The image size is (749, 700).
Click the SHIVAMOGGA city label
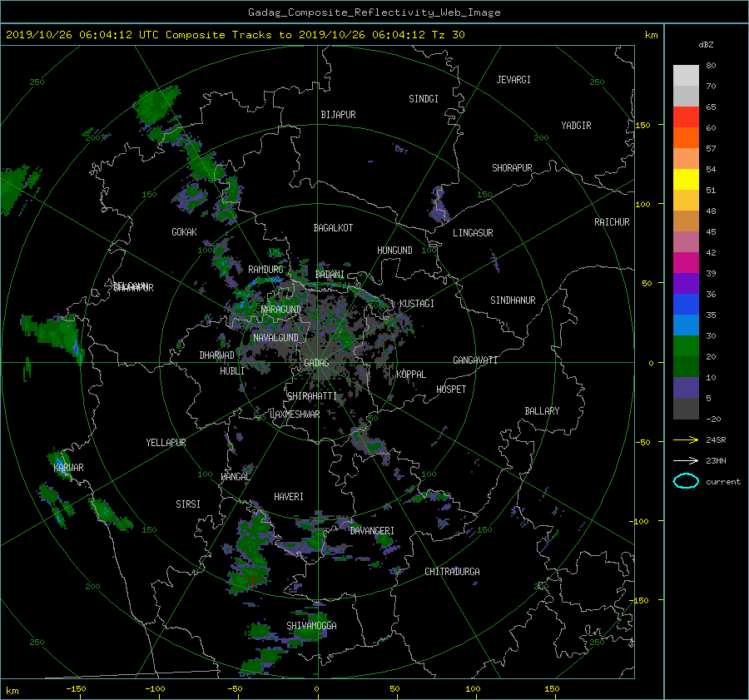pyautogui.click(x=311, y=626)
